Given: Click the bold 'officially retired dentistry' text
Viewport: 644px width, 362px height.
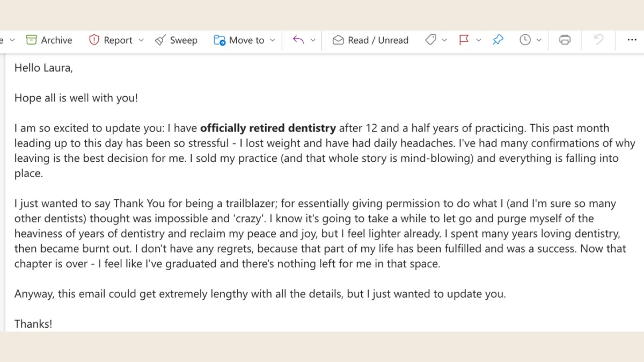Looking at the screenshot, I should (268, 128).
